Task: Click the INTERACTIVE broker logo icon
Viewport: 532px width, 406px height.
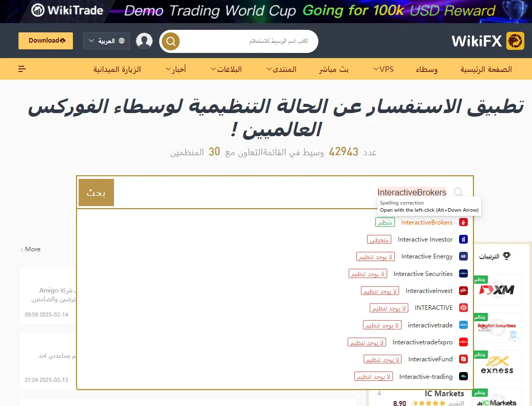Action: tap(464, 307)
